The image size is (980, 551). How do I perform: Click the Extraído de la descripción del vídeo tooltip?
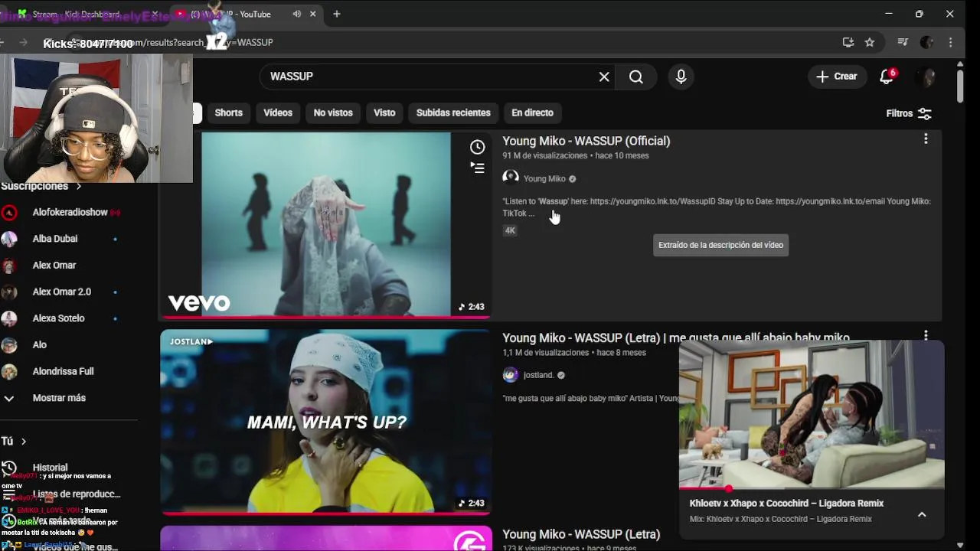point(720,245)
